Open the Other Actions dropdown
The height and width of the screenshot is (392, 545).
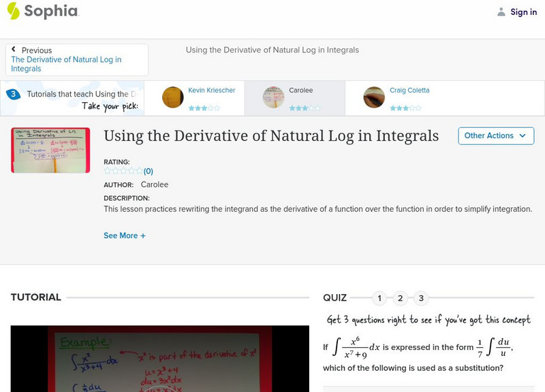click(x=495, y=135)
